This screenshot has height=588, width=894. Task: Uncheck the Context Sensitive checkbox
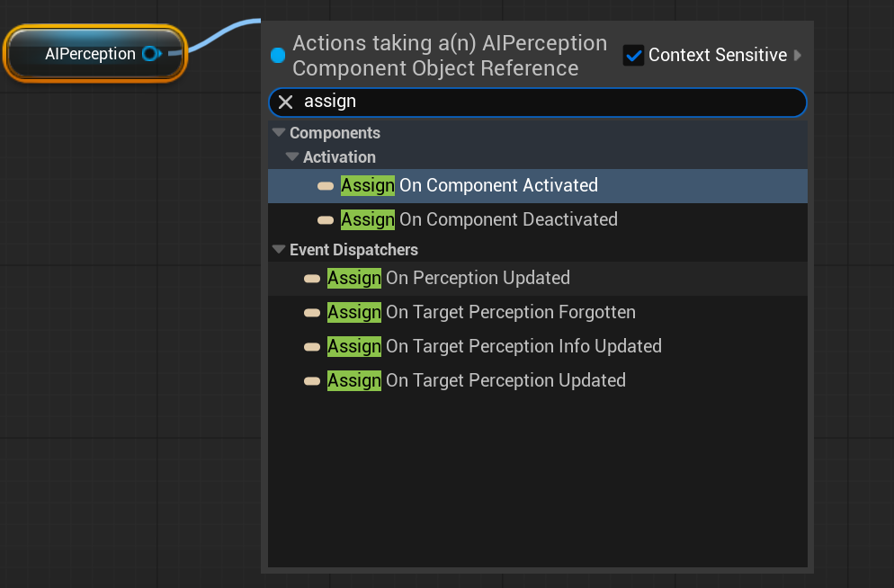click(x=633, y=55)
